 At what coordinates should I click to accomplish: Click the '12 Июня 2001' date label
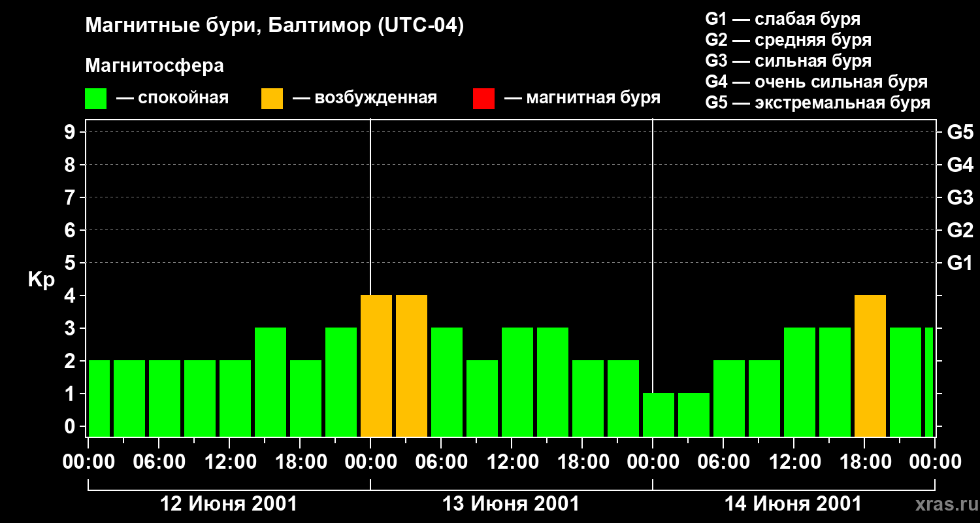[x=229, y=504]
